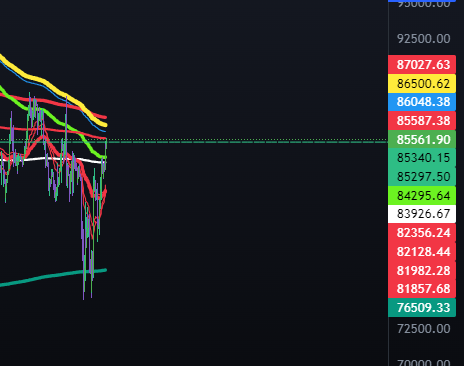Select the dashed green current price line
Screen dimensions: 464x366
[247, 142]
